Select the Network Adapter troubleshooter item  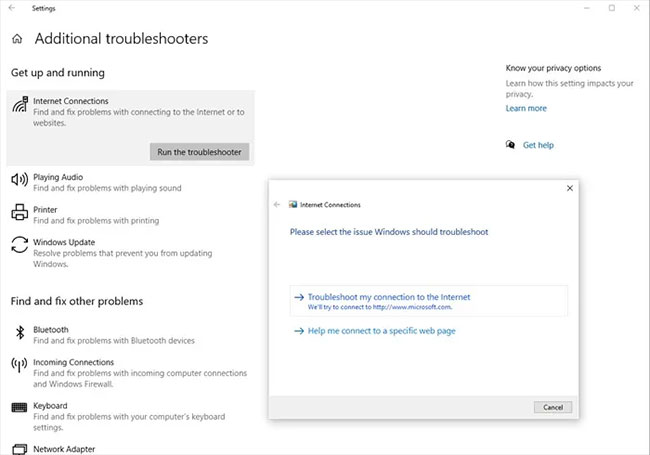64,449
